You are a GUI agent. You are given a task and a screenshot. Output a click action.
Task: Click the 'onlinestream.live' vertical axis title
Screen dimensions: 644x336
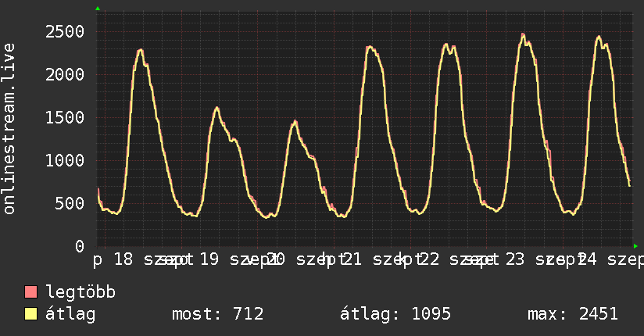(9, 129)
